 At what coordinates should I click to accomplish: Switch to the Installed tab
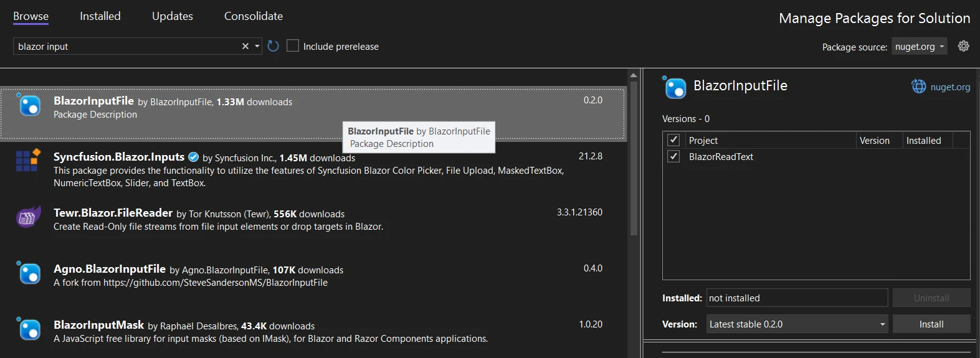tap(100, 16)
